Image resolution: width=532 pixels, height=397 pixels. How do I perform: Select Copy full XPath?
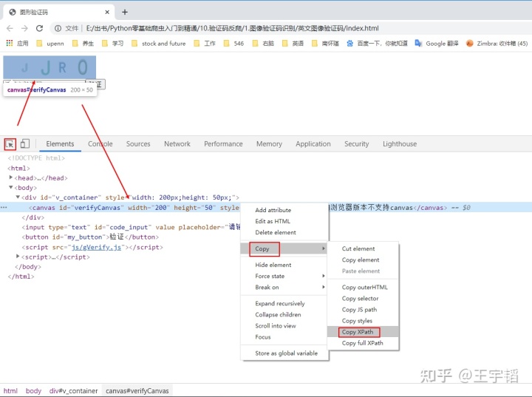coord(362,343)
